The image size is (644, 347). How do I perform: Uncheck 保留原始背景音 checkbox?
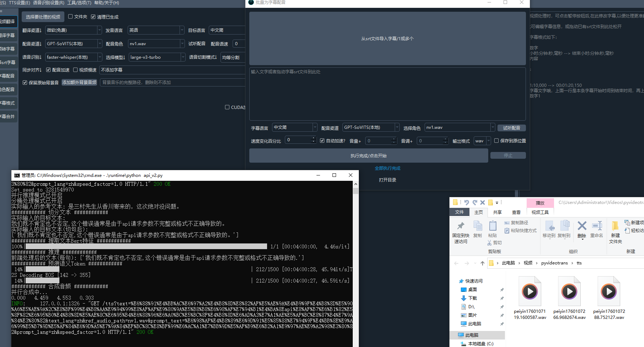pyautogui.click(x=25, y=83)
